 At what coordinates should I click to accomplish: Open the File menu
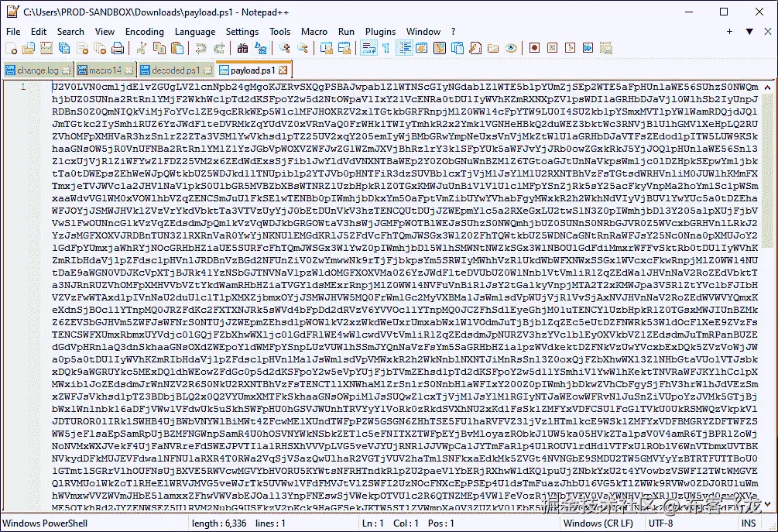(13, 31)
